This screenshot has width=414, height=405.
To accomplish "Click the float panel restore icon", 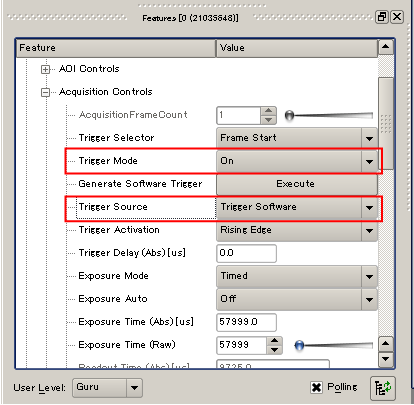I will click(x=382, y=17).
